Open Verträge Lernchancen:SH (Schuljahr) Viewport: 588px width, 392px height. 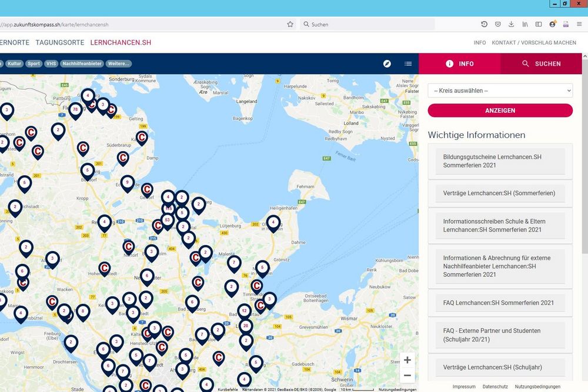[500, 367]
